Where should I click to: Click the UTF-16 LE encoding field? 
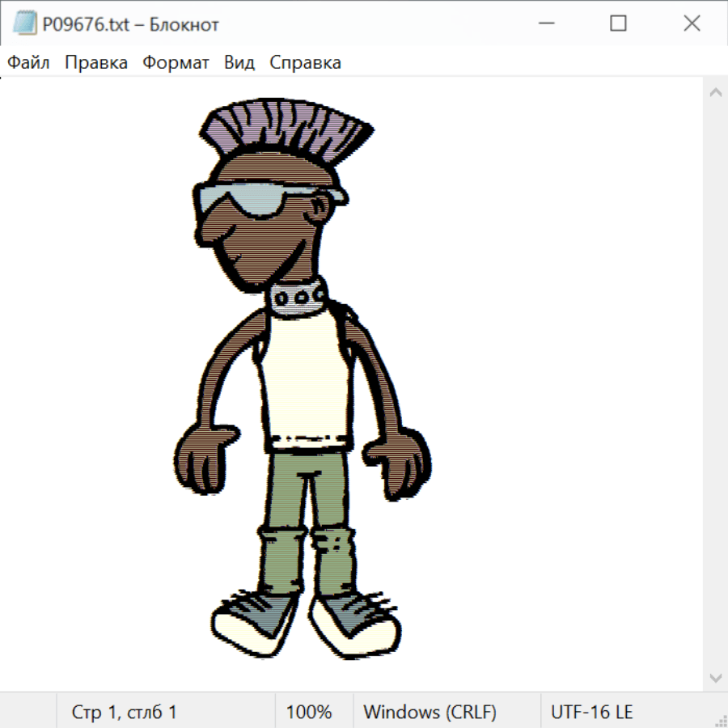tap(591, 712)
